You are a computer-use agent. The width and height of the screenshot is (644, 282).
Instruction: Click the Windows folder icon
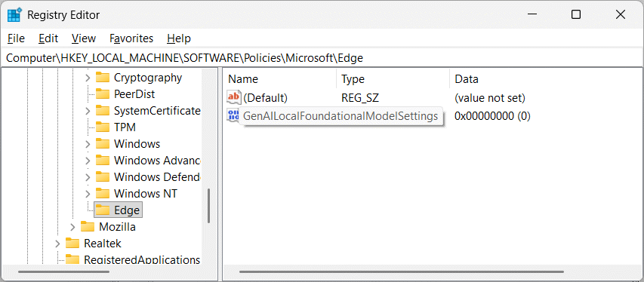102,144
